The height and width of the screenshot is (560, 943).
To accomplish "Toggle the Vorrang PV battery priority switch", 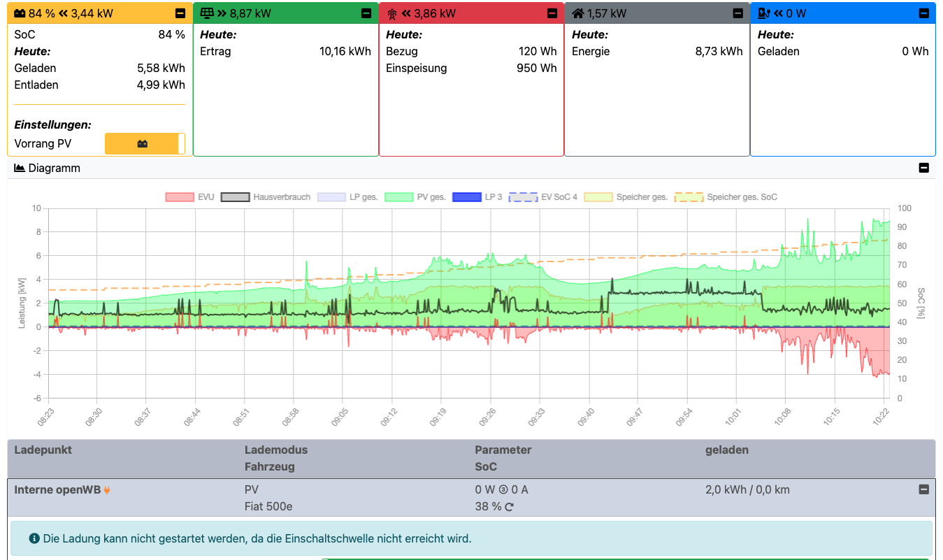I will tap(145, 144).
